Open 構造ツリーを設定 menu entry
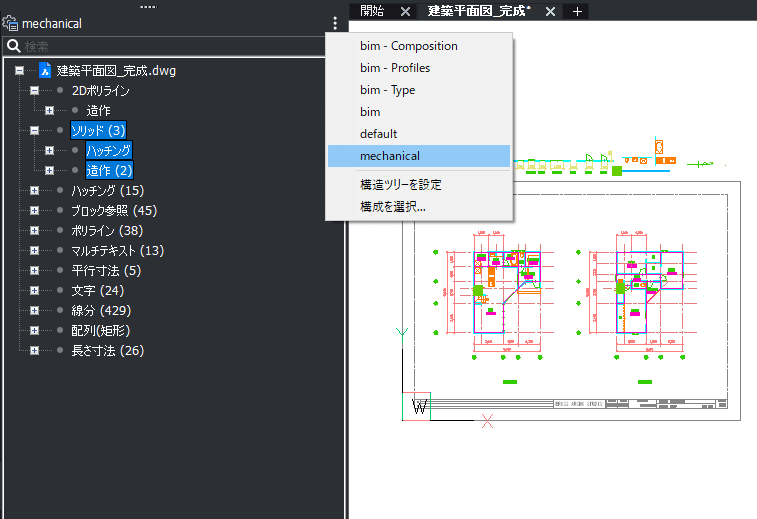The image size is (757, 519). pos(419,184)
